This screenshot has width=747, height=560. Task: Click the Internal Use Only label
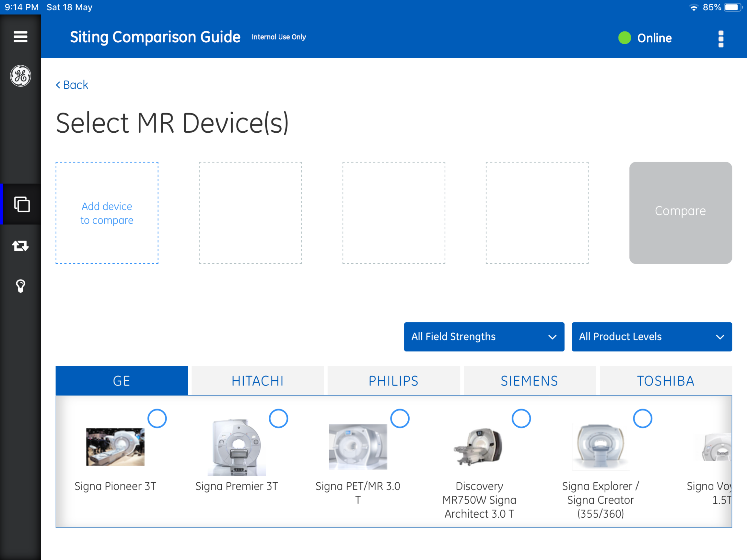click(279, 37)
